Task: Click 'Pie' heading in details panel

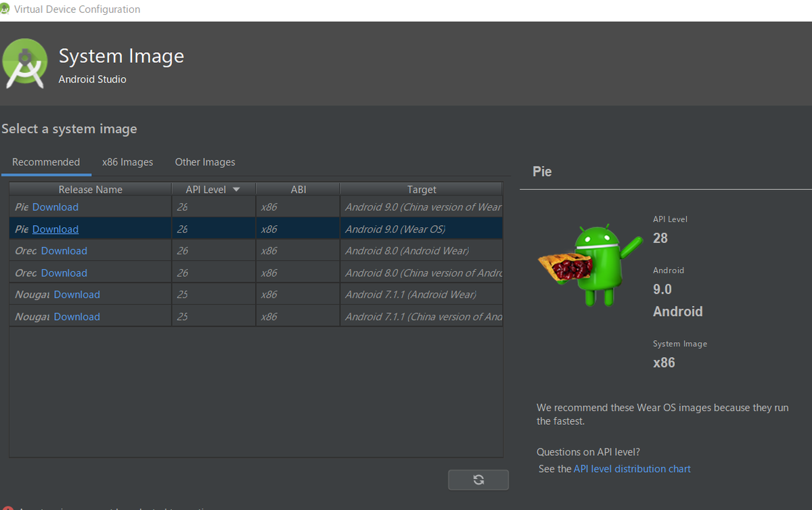Action: tap(542, 172)
